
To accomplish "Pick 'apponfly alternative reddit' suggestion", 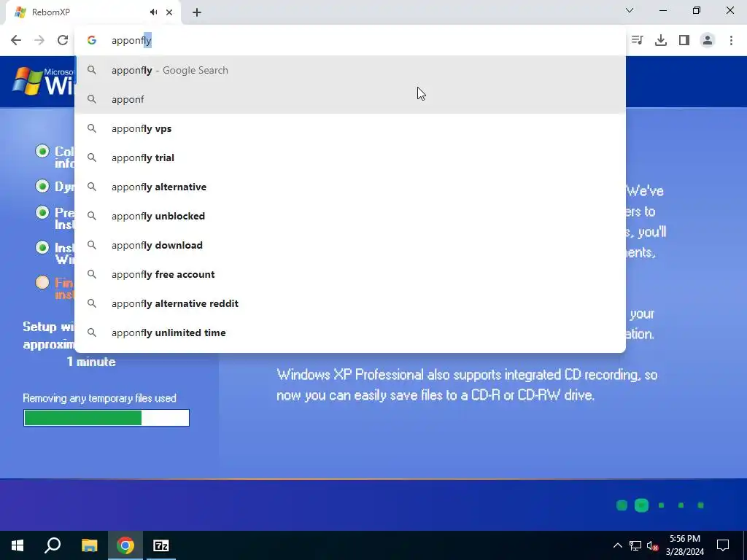I will pyautogui.click(x=350, y=303).
